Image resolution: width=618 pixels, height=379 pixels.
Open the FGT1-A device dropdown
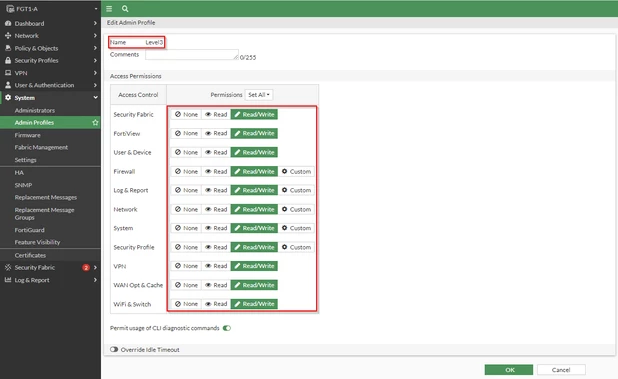pos(96,9)
